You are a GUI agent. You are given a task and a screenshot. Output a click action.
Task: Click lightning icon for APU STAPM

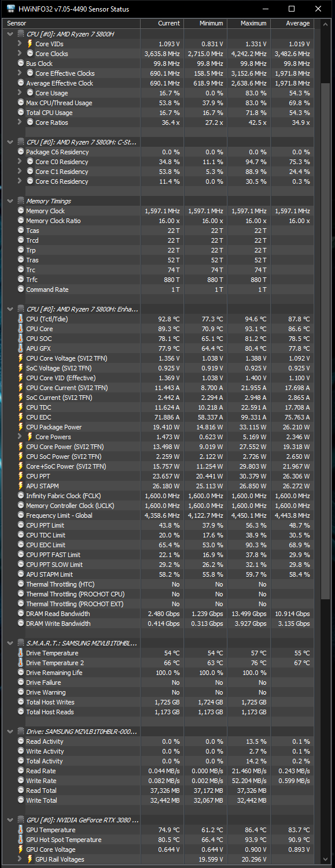[x=21, y=486]
